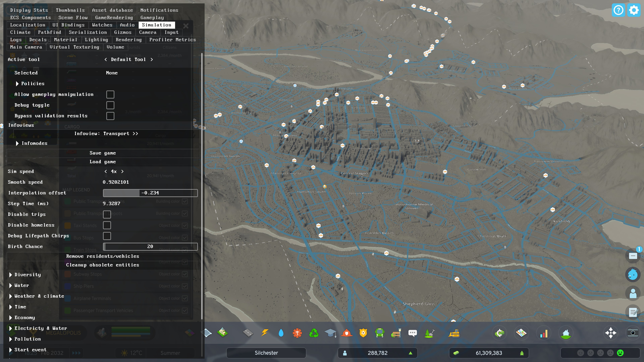Check the Disable homeless checkbox
The height and width of the screenshot is (362, 644).
(107, 225)
